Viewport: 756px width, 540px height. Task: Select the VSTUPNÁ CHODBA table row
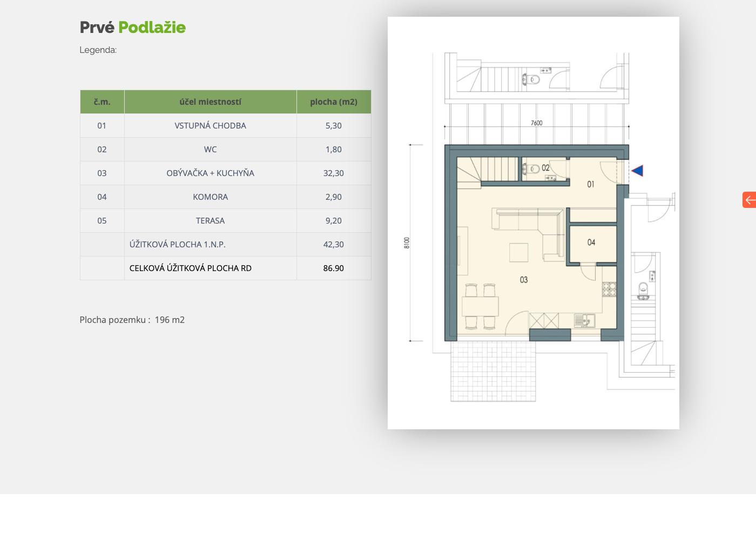(226, 125)
